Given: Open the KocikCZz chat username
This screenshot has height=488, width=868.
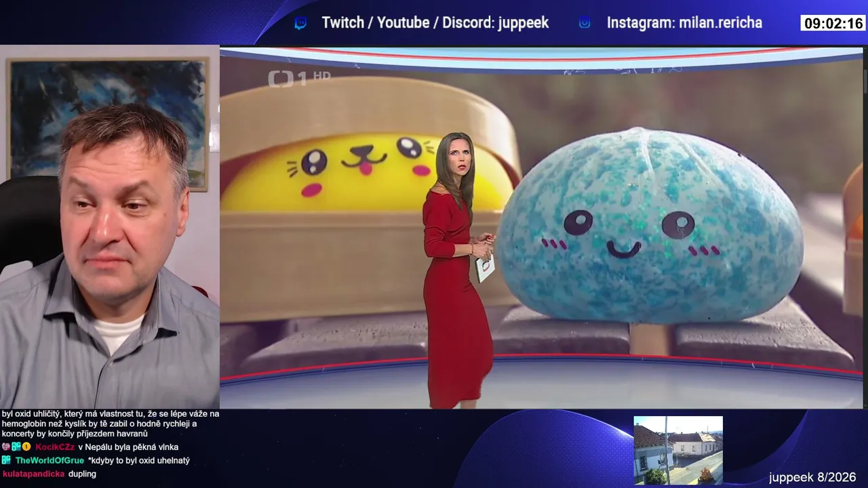Looking at the screenshot, I should (x=55, y=447).
